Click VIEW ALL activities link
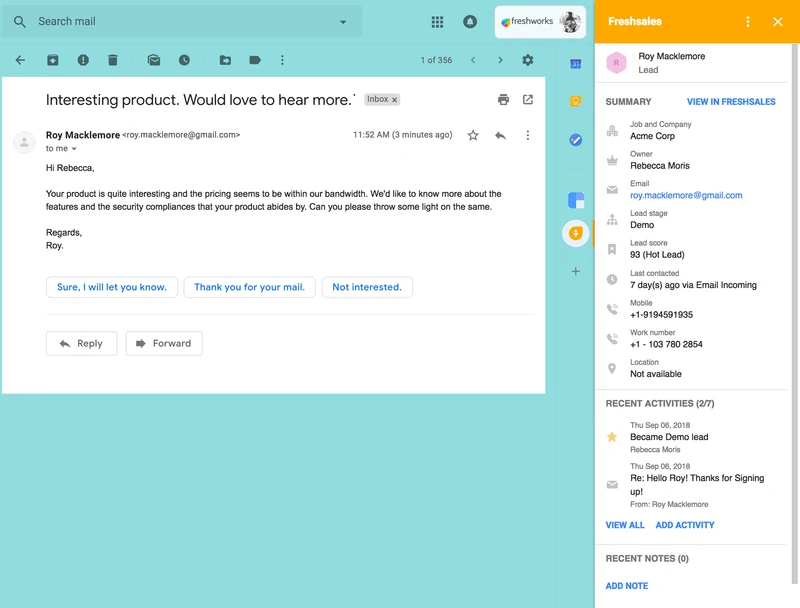Viewport: 800px width, 608px height. click(x=624, y=525)
